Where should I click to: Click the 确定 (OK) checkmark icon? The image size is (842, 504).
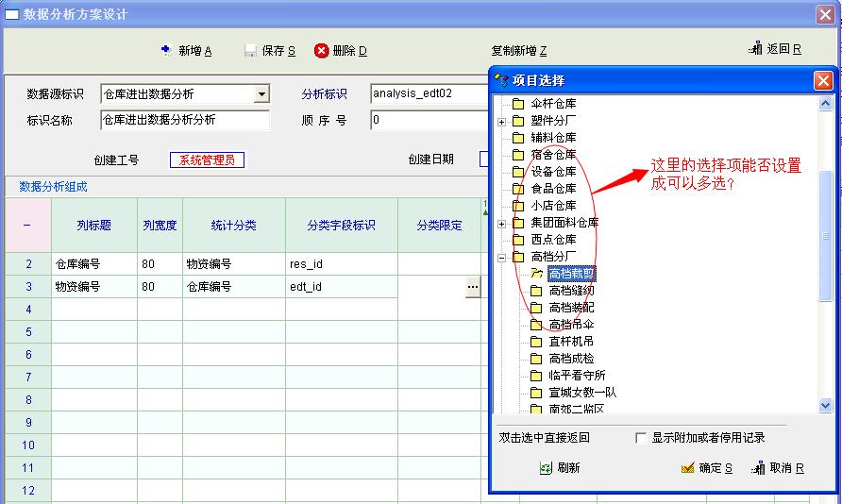point(687,468)
